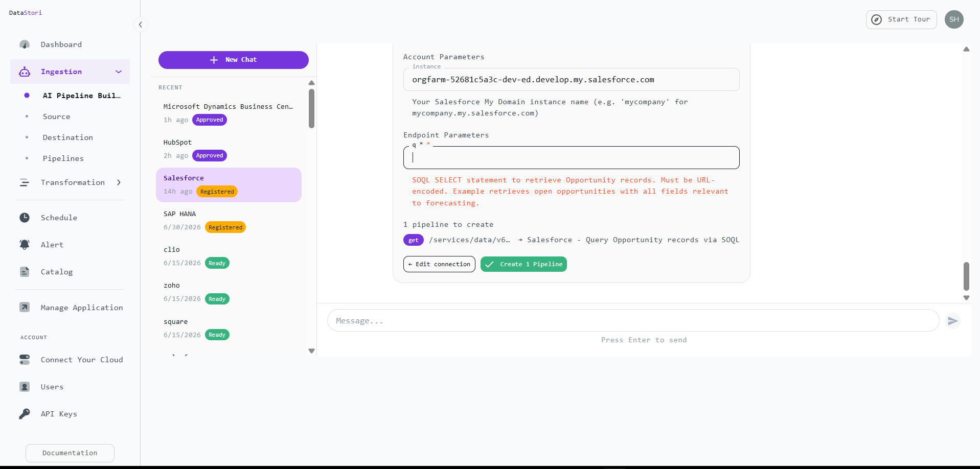Click the Message input box
This screenshot has width=980, height=469.
pyautogui.click(x=633, y=321)
